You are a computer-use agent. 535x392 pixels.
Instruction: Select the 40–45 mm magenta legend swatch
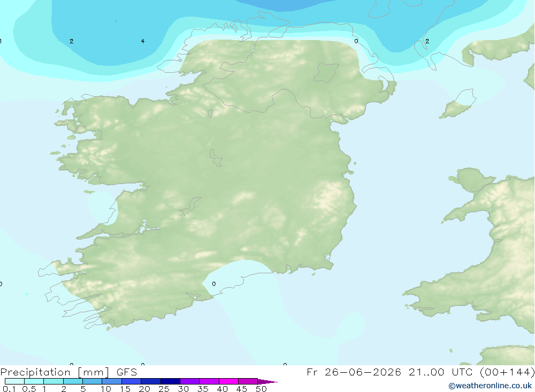click(x=228, y=381)
